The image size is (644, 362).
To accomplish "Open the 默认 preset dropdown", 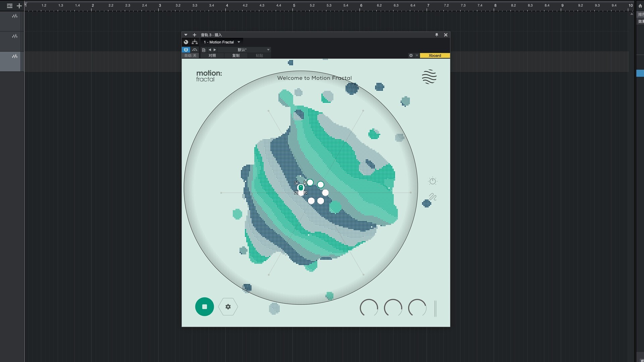I will (x=244, y=50).
